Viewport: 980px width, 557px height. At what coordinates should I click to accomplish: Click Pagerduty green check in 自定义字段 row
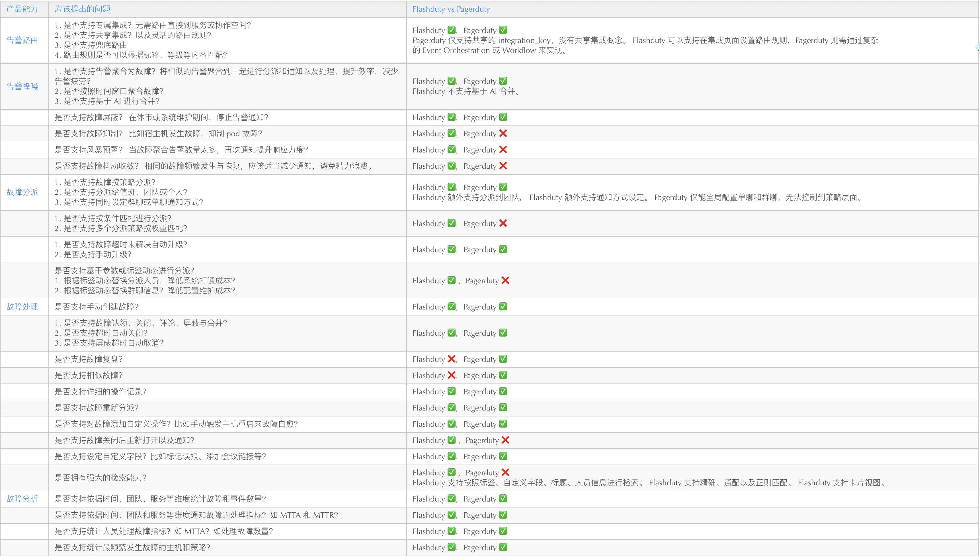[x=503, y=456]
